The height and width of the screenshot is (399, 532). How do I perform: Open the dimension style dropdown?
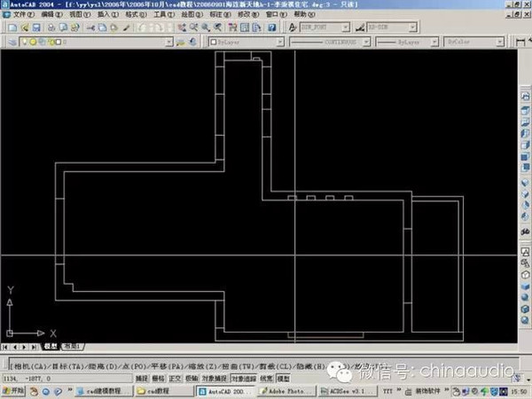[x=413, y=27]
